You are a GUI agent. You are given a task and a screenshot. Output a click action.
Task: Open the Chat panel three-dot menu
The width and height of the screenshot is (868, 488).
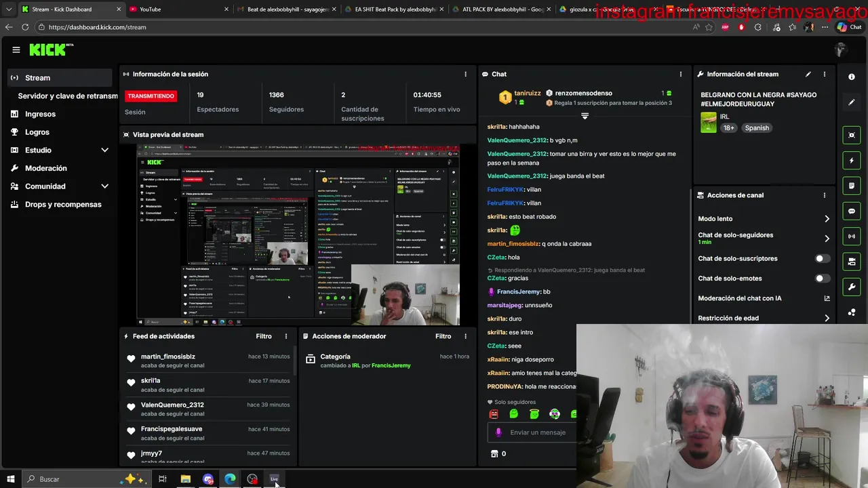681,74
